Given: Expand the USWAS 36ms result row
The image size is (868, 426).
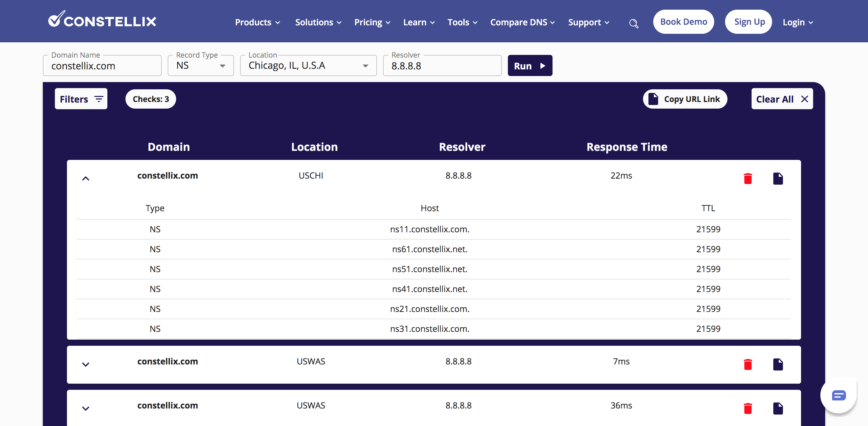Looking at the screenshot, I should coord(86,409).
